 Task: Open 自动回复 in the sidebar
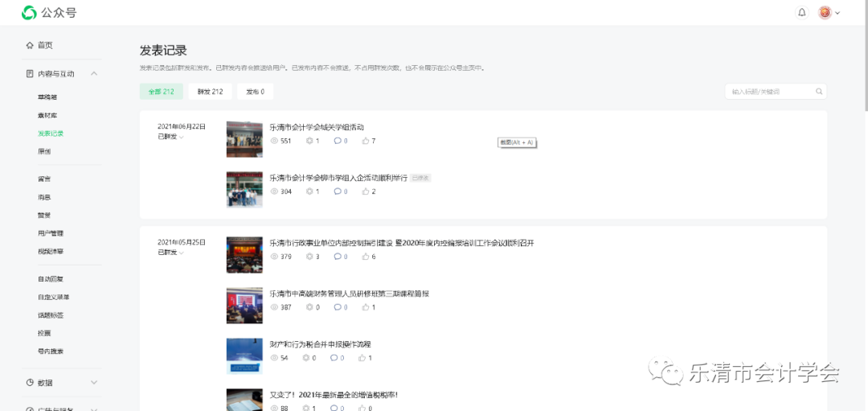pos(51,279)
